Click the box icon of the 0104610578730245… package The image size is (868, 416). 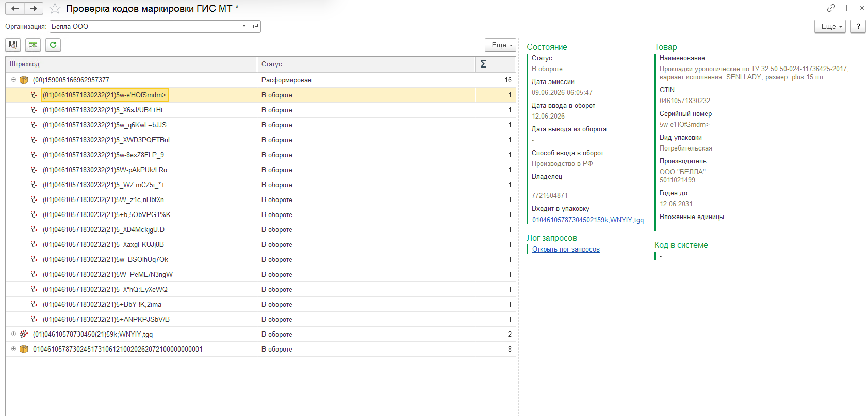tap(24, 349)
